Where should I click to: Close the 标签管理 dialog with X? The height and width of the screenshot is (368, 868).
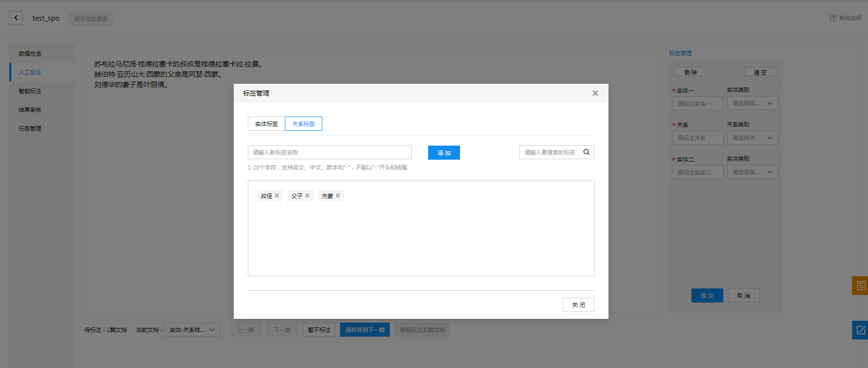tap(595, 93)
